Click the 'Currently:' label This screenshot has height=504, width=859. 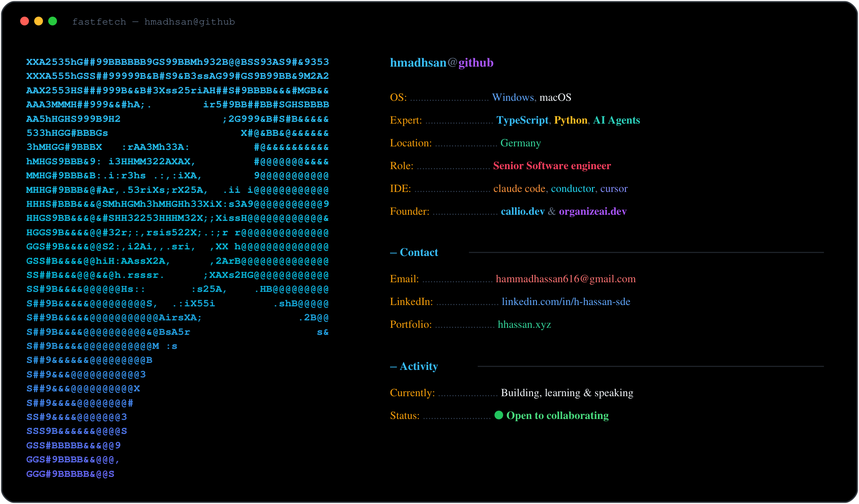(412, 393)
